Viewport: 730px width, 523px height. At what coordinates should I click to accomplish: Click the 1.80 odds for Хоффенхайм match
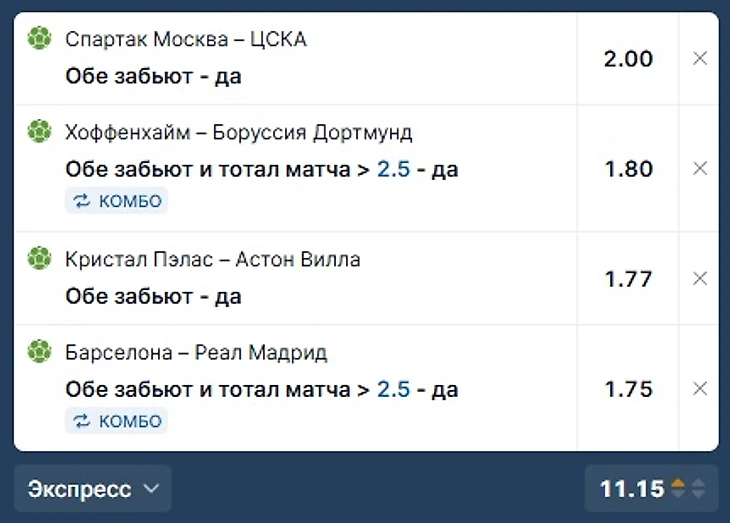pyautogui.click(x=629, y=169)
